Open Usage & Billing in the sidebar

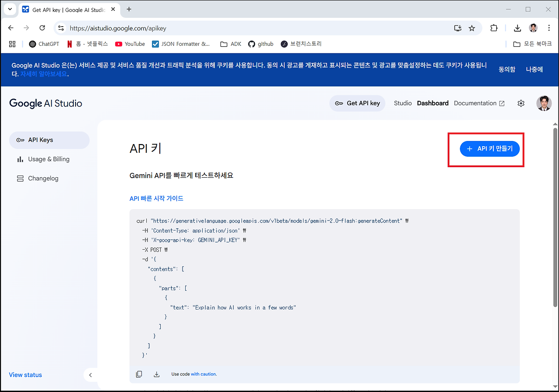pyautogui.click(x=49, y=159)
